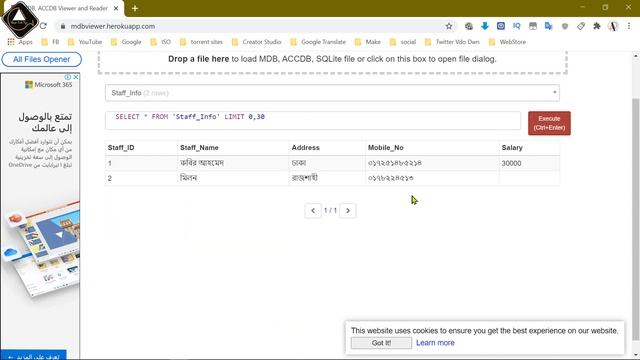Screen dimensions: 640x360
Task: Click the Staff_Name cell in row 1
Action: 233,163
